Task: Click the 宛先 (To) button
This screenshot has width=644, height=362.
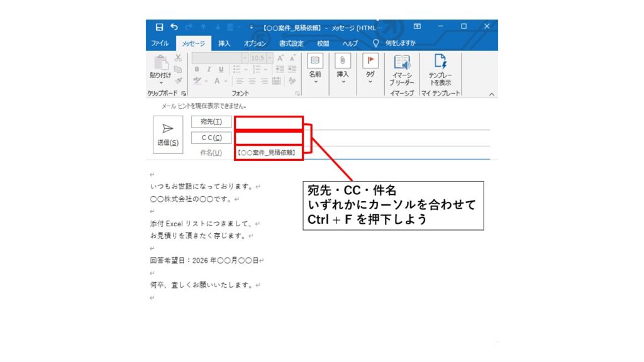Action: tap(211, 121)
